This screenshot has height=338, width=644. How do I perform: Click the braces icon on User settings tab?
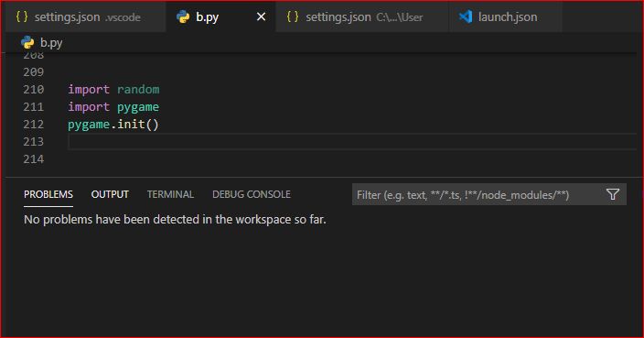click(x=293, y=16)
